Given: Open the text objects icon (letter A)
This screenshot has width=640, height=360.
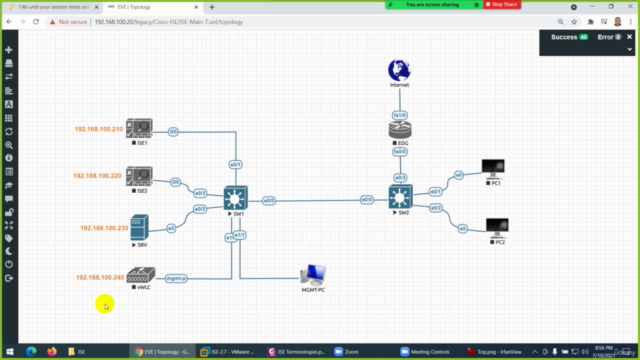Looking at the screenshot, I should click(x=9, y=104).
